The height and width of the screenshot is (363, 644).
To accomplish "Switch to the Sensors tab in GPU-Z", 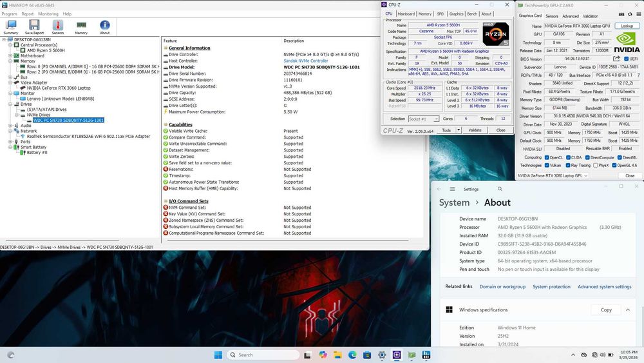I will click(552, 16).
